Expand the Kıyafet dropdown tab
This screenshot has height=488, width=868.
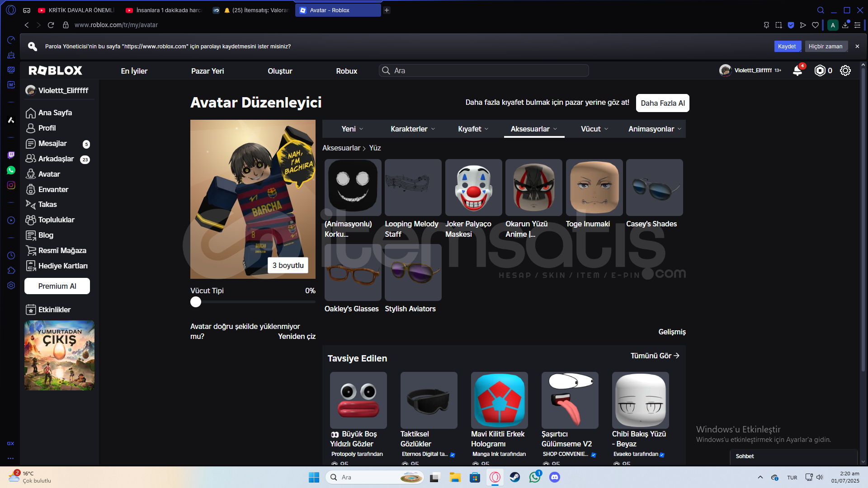(473, 129)
